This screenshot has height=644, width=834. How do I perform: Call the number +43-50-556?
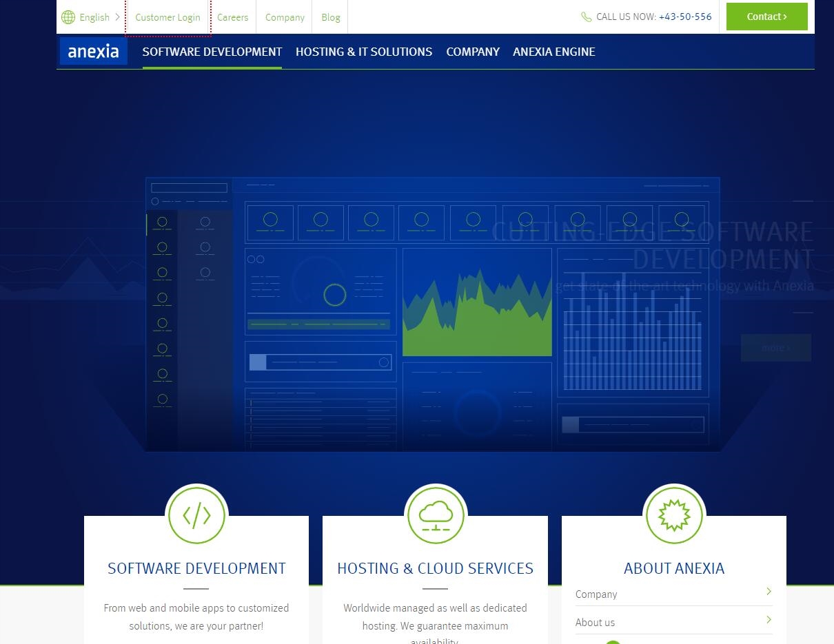(685, 17)
